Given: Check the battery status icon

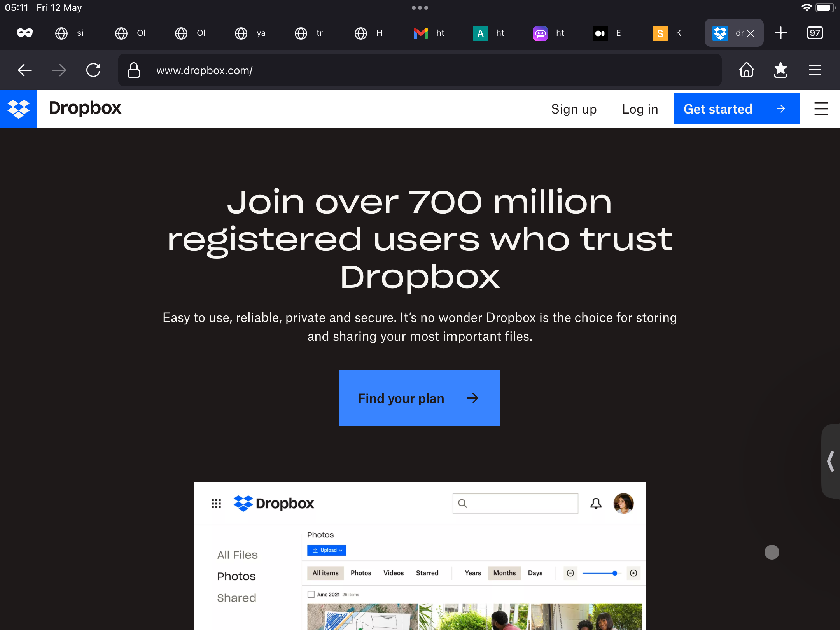Looking at the screenshot, I should pos(826,8).
